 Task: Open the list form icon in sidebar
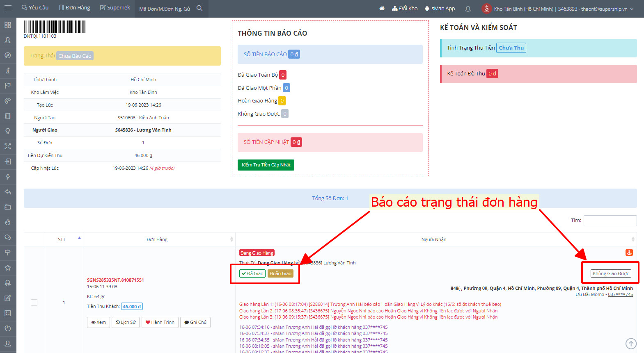coord(8,313)
